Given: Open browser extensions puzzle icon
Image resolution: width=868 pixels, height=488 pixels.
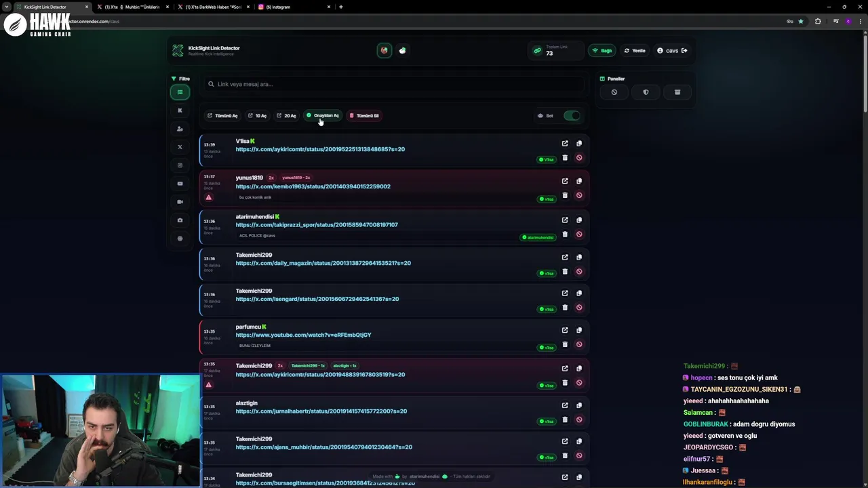Looking at the screenshot, I should point(818,21).
